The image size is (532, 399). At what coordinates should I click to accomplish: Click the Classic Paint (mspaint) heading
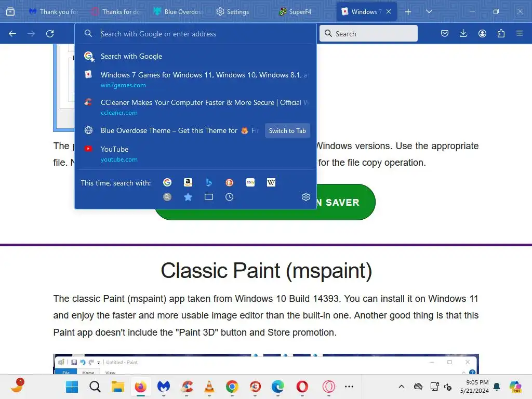(x=267, y=271)
